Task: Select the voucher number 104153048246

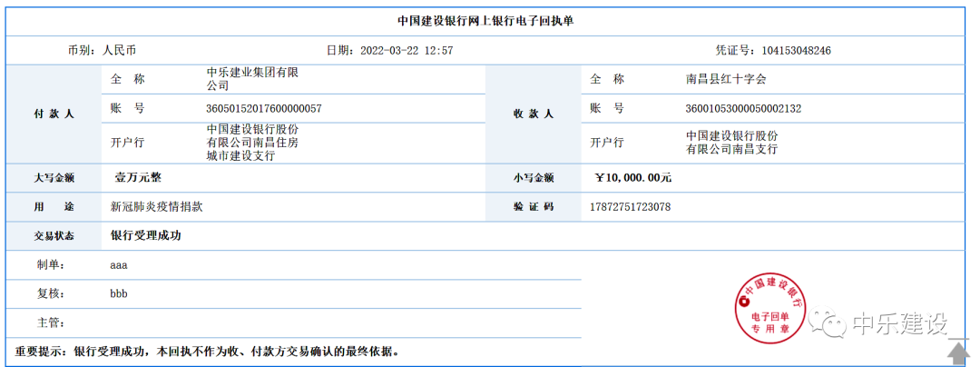Action: [x=796, y=51]
